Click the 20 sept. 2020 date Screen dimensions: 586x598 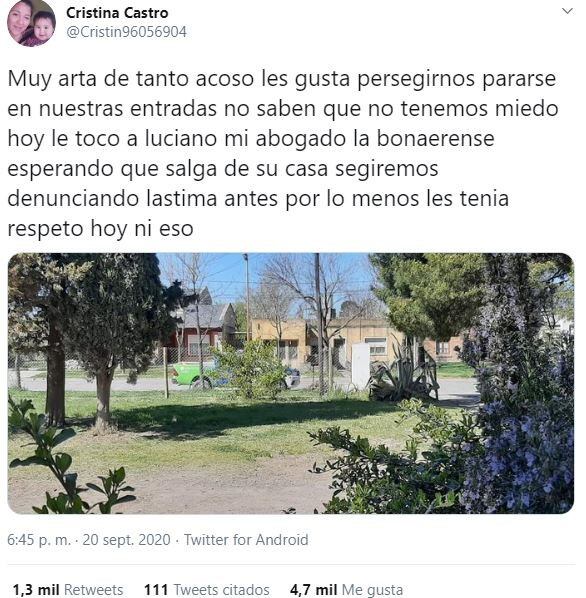tap(126, 540)
